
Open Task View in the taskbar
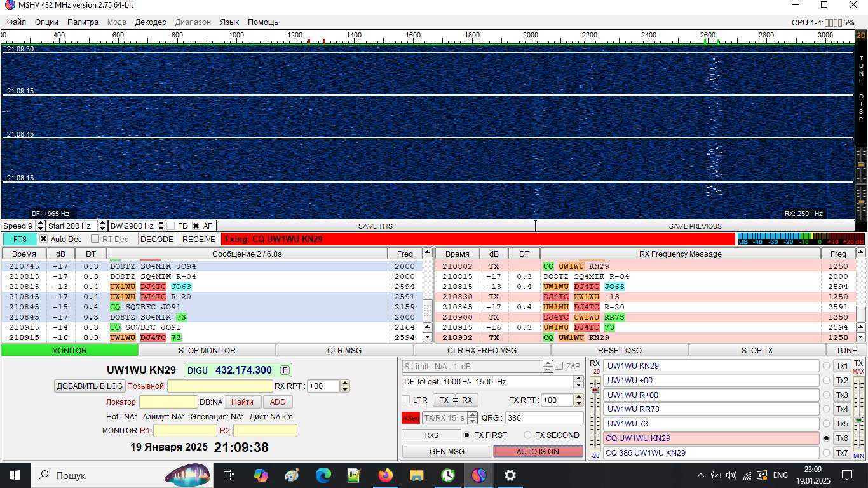tap(229, 475)
